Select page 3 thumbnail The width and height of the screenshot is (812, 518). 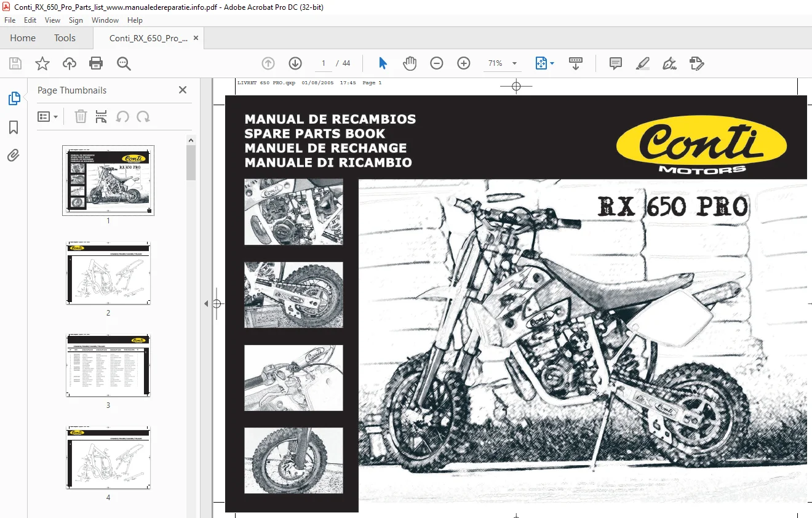tap(108, 365)
